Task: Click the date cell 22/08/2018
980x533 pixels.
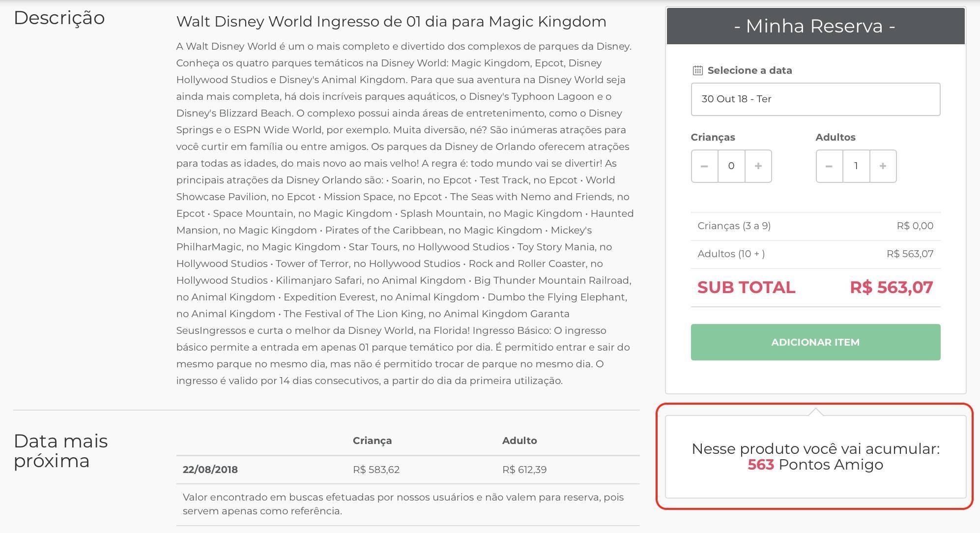Action: coord(210,470)
